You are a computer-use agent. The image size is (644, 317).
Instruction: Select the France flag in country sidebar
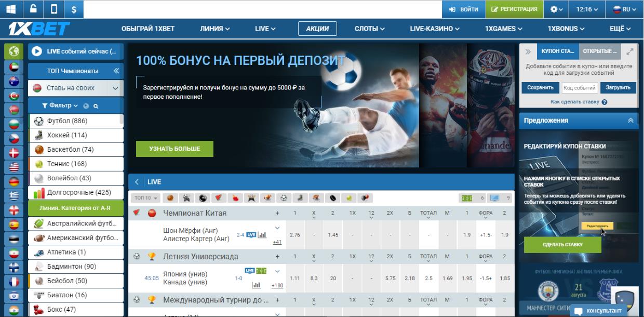coord(14,282)
